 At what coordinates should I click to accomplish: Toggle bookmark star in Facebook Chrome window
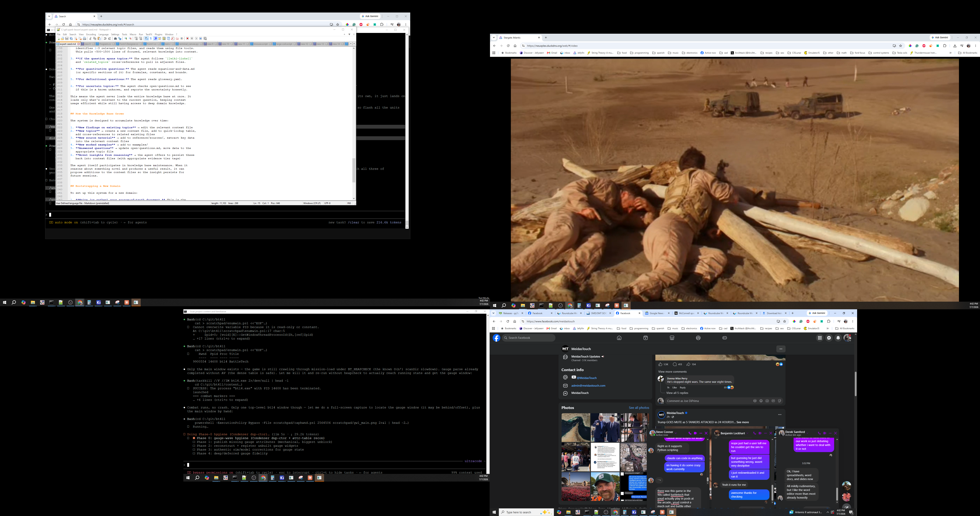(784, 322)
